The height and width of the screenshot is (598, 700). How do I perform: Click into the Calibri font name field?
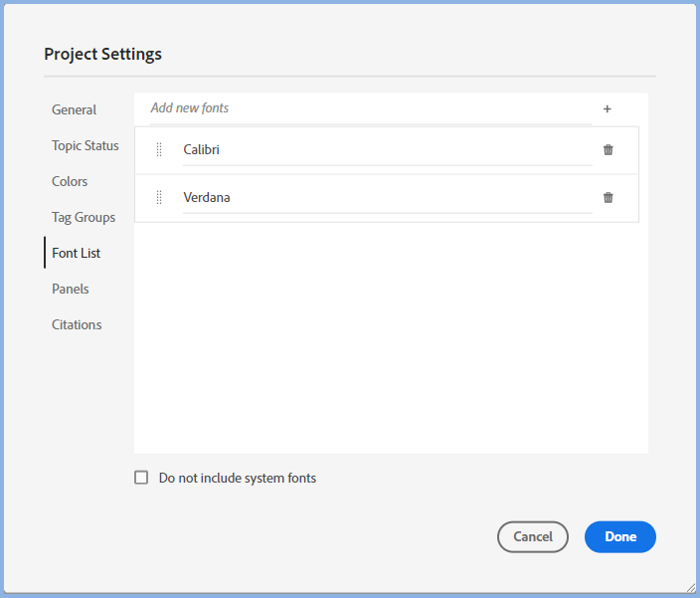coord(386,150)
